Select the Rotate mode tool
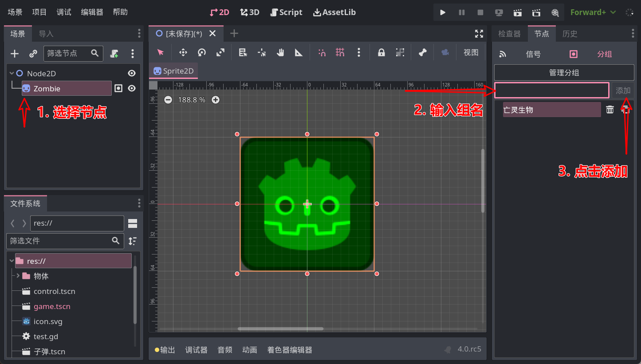This screenshot has height=364, width=641. pyautogui.click(x=202, y=53)
